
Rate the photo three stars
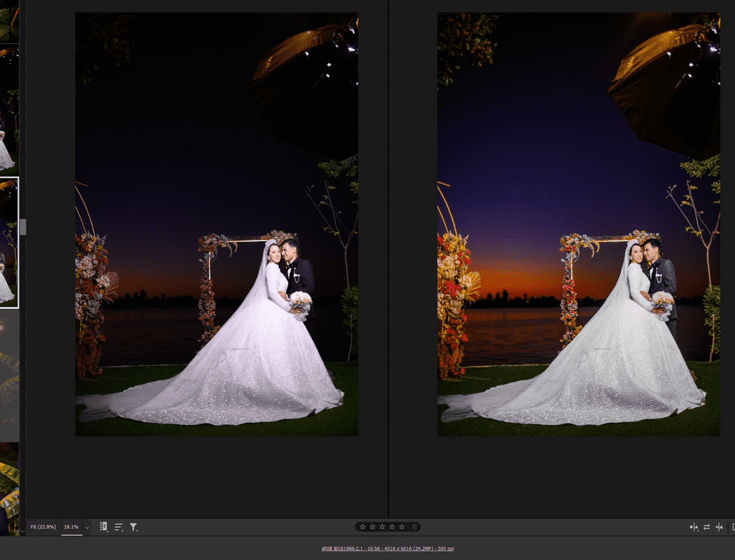(x=382, y=527)
